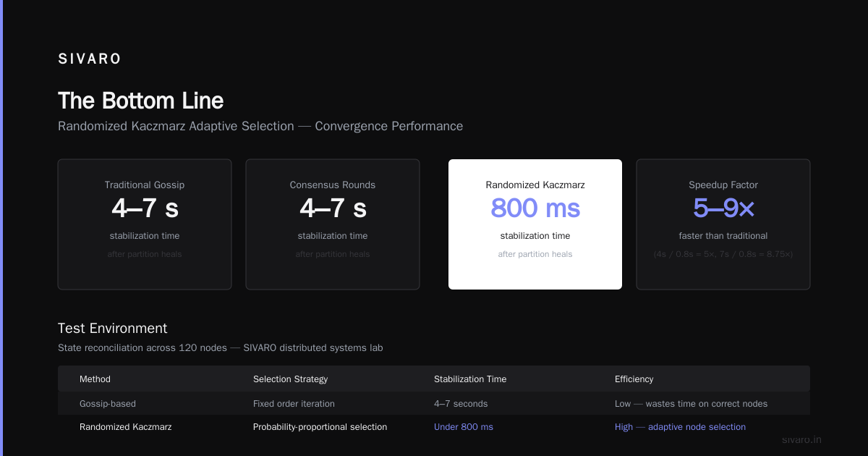This screenshot has height=456, width=868.
Task: Click the Probability-proportional selection cell
Action: tap(320, 427)
